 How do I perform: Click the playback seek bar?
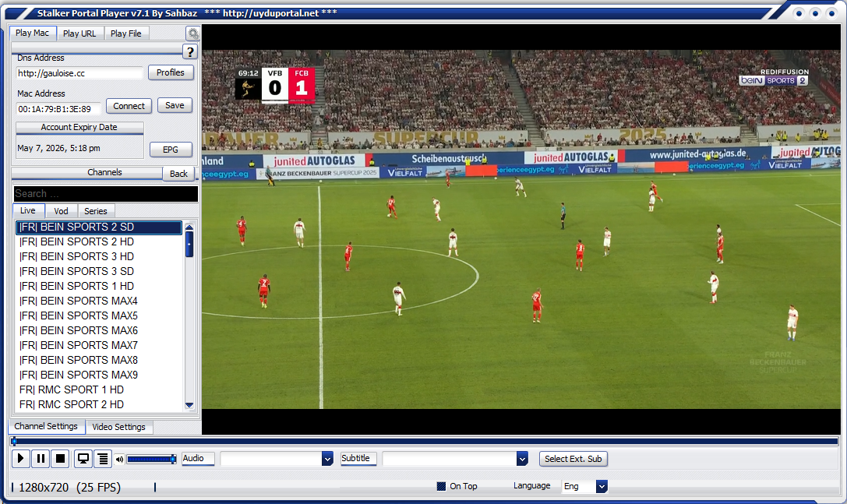(425, 442)
